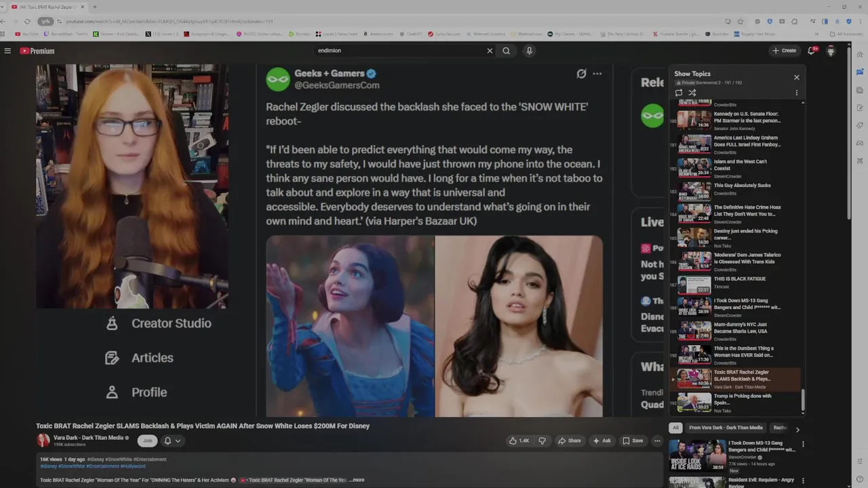Play Destiny just ended his career video

click(735, 239)
